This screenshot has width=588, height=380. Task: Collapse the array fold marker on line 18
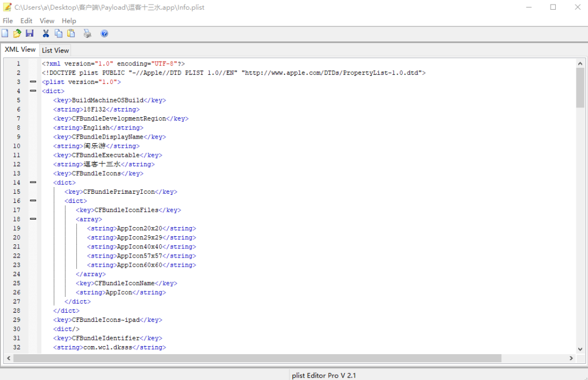click(33, 219)
